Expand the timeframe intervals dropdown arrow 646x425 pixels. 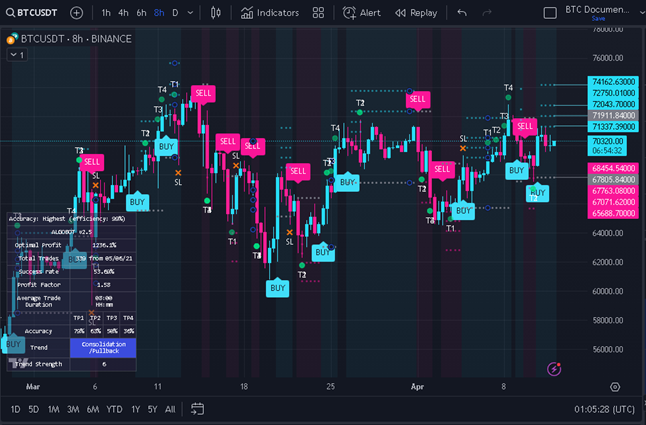tap(190, 13)
